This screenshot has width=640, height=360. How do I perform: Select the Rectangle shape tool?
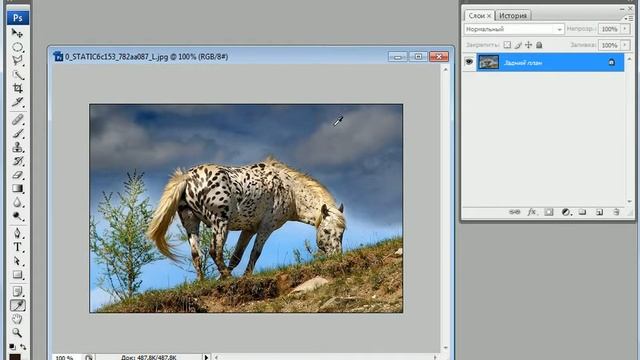click(17, 274)
